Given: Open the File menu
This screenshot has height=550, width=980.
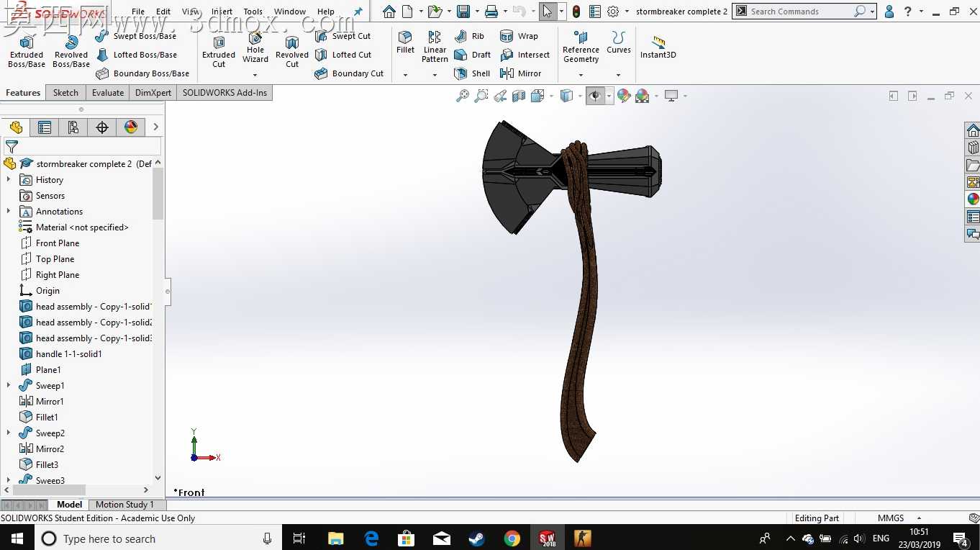Looking at the screenshot, I should (x=138, y=12).
